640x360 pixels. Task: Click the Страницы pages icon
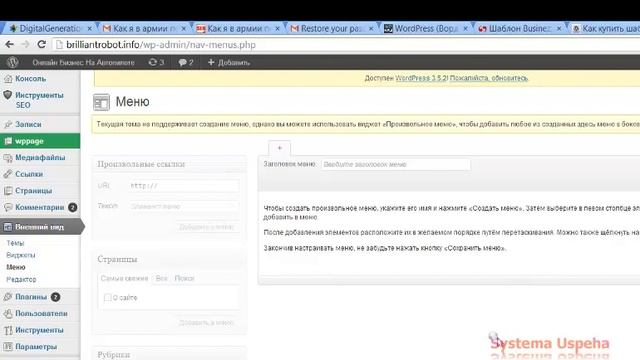[8, 191]
